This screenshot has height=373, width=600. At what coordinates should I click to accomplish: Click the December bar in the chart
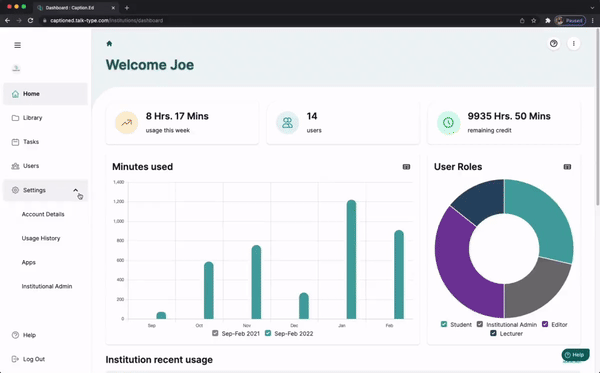304,306
